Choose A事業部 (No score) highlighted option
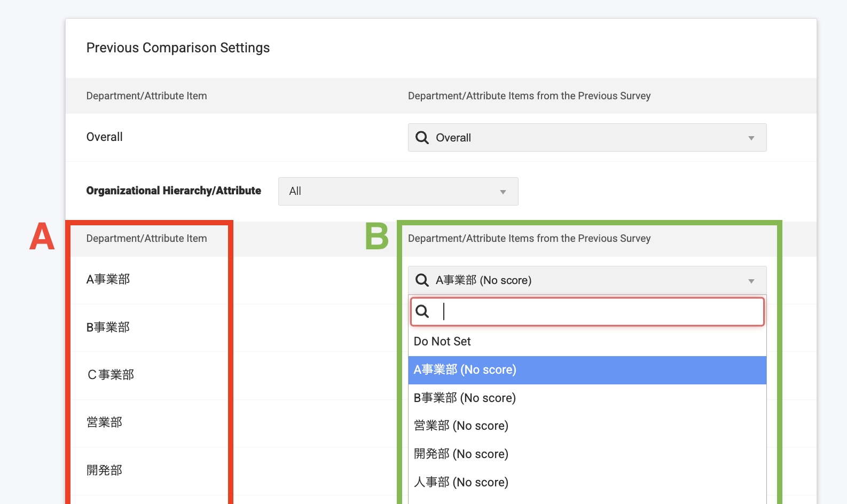This screenshot has width=847, height=504. (x=465, y=370)
